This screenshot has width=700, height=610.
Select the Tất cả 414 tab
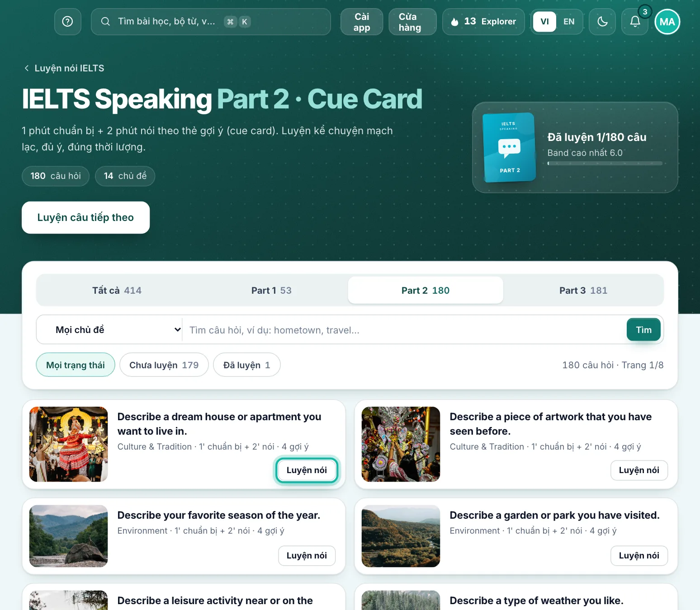pos(117,290)
